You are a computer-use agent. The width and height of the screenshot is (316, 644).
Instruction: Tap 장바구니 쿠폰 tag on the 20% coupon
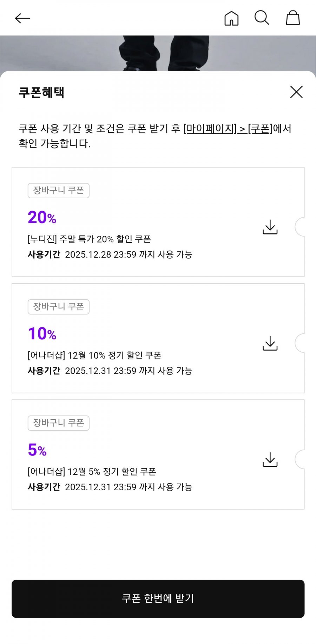pos(59,191)
